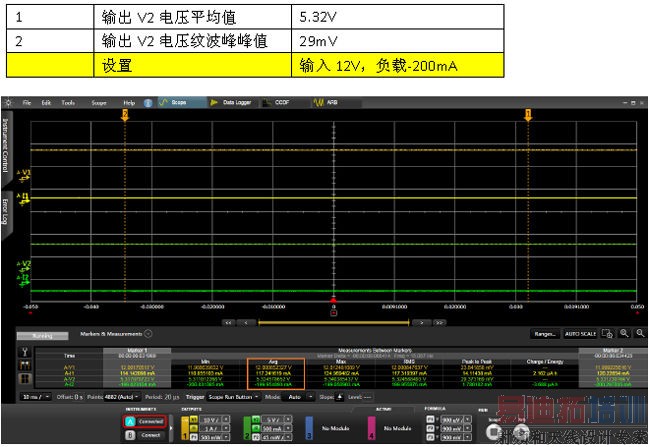Screen dimensions: 650x447
Task: Click the marker fork icon in measurements panel
Action: 25,352
